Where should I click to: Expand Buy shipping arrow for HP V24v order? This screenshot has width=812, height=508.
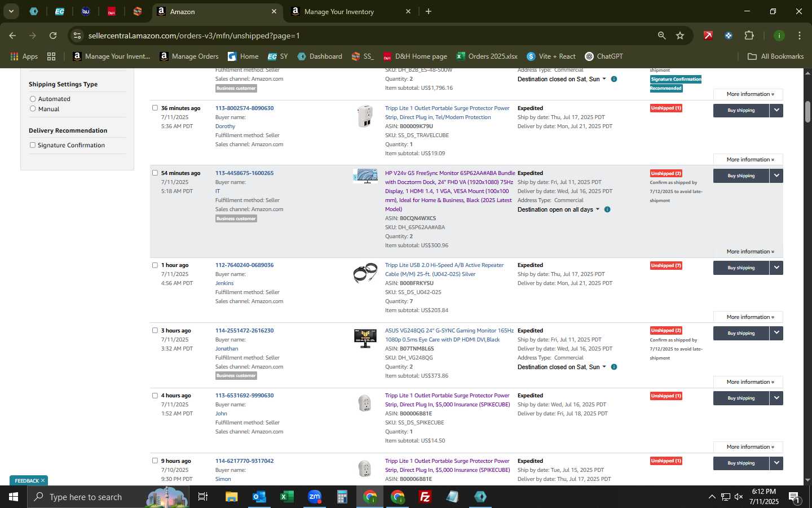pyautogui.click(x=776, y=176)
